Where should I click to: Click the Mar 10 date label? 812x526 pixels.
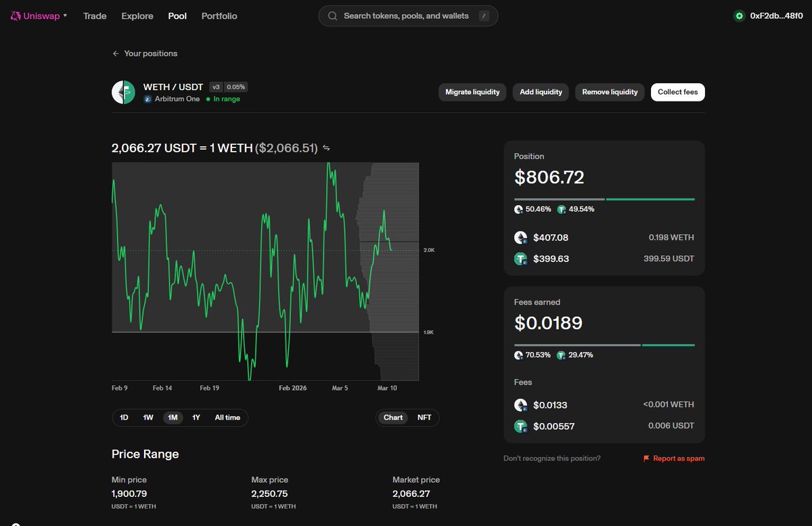386,389
